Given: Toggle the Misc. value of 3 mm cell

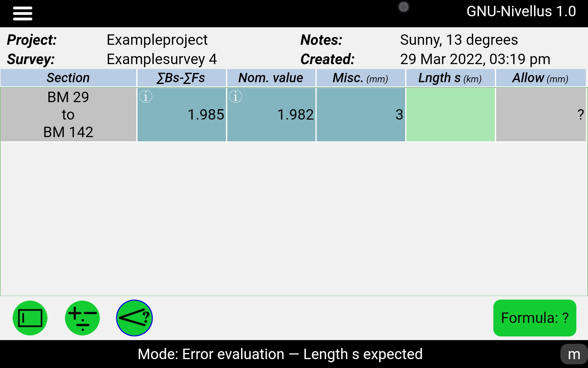Looking at the screenshot, I should tap(361, 114).
